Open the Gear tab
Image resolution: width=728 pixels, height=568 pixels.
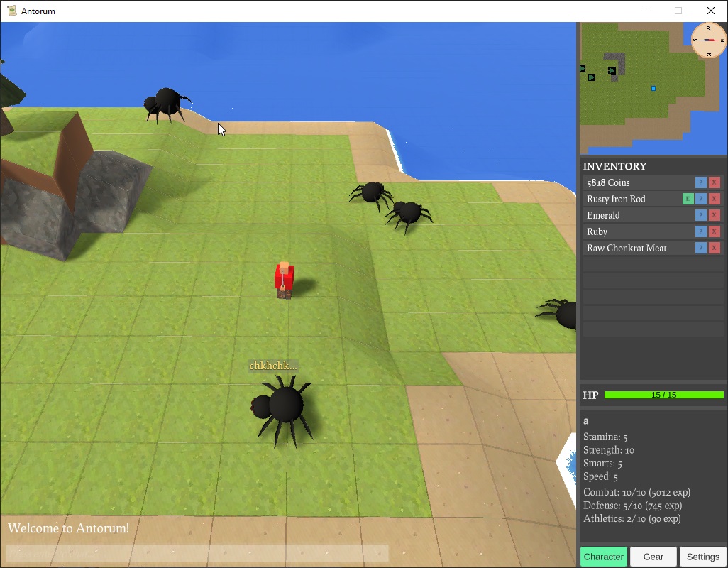coord(653,557)
